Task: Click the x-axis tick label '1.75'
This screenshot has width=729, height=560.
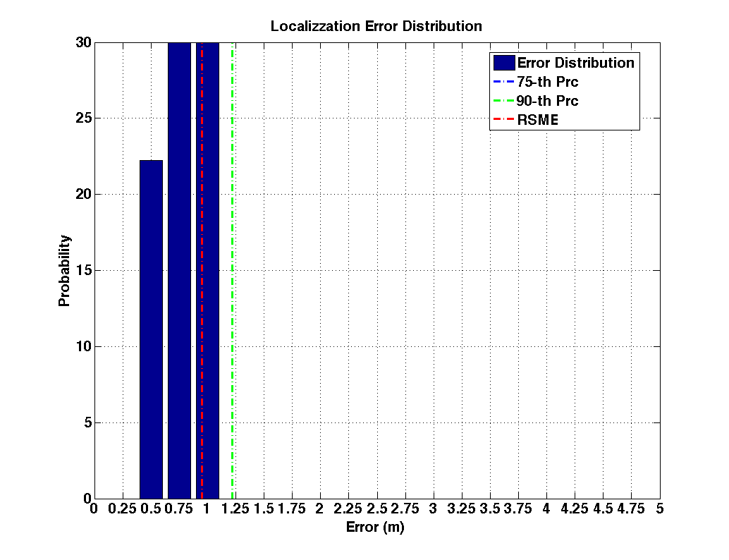Action: (292, 509)
